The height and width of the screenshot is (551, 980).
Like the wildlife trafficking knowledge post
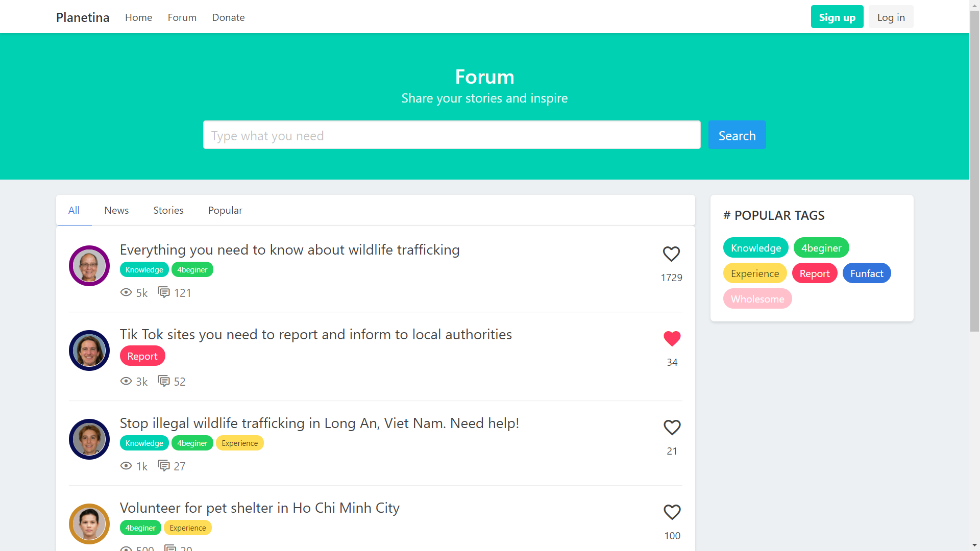click(671, 254)
